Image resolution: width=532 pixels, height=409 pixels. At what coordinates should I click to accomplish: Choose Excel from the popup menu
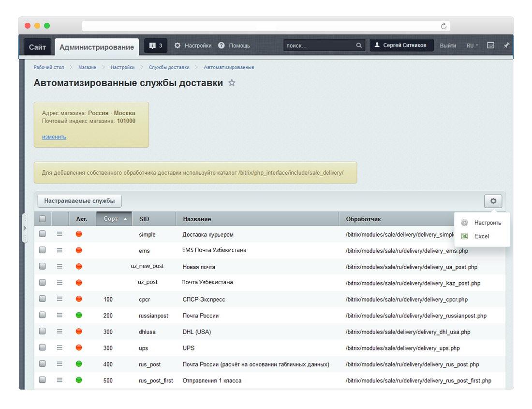click(481, 236)
